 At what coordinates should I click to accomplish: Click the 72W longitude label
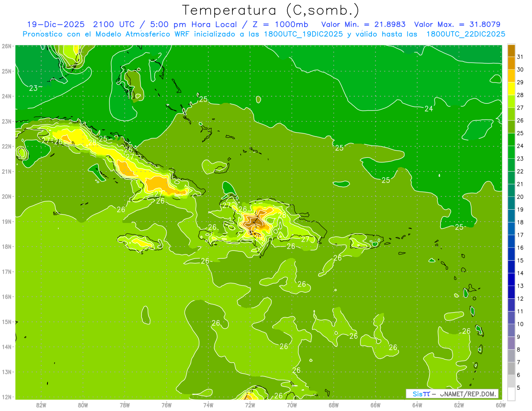[x=250, y=405]
